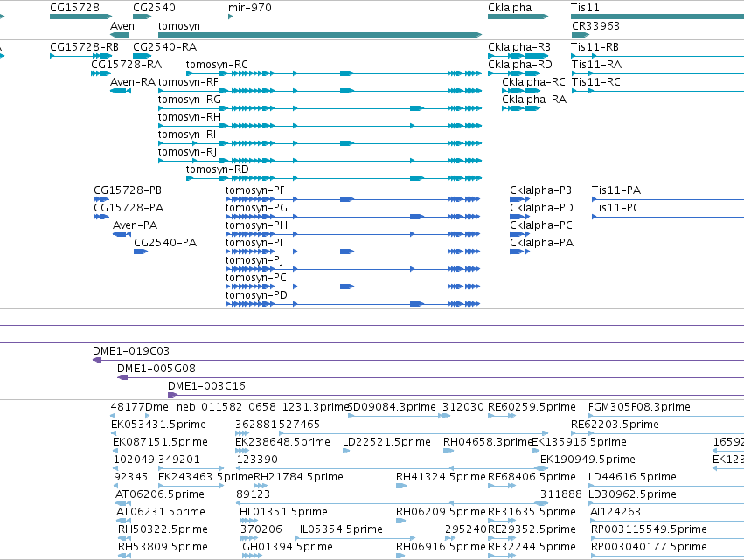Select the Aven-PA protein label

pos(136,225)
